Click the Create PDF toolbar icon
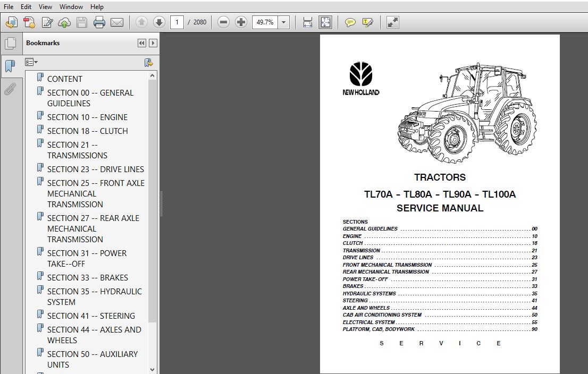This screenshot has width=588, height=374. pos(12,22)
